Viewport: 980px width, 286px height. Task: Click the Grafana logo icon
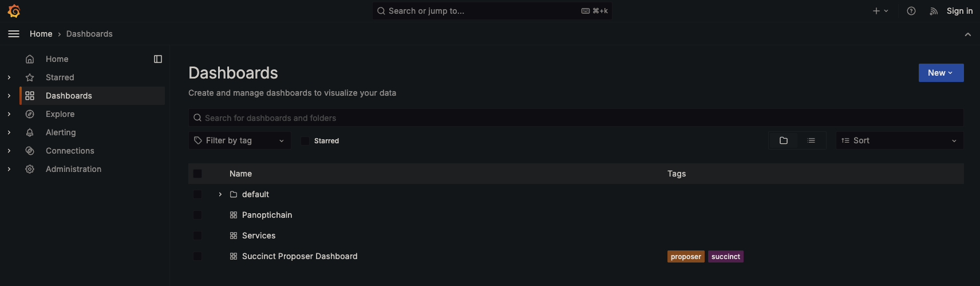(14, 11)
